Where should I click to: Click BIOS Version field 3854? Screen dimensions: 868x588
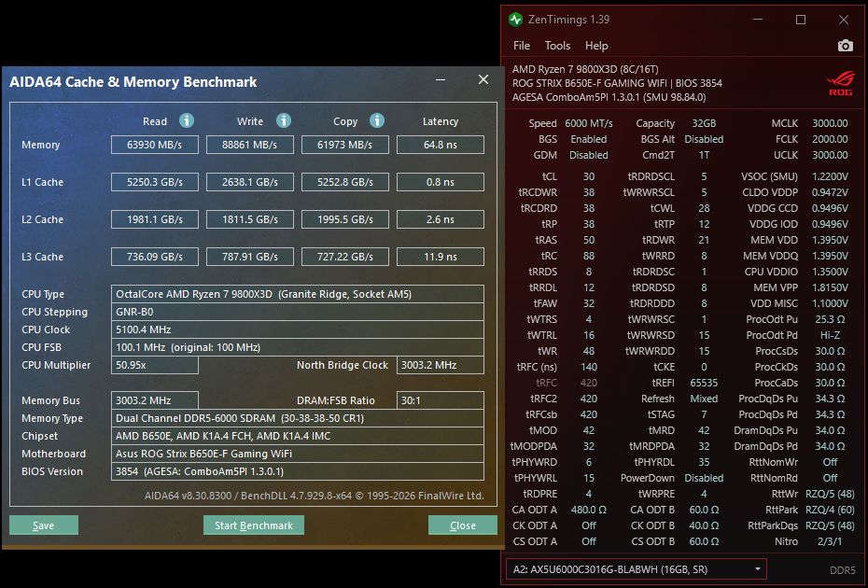[298, 471]
